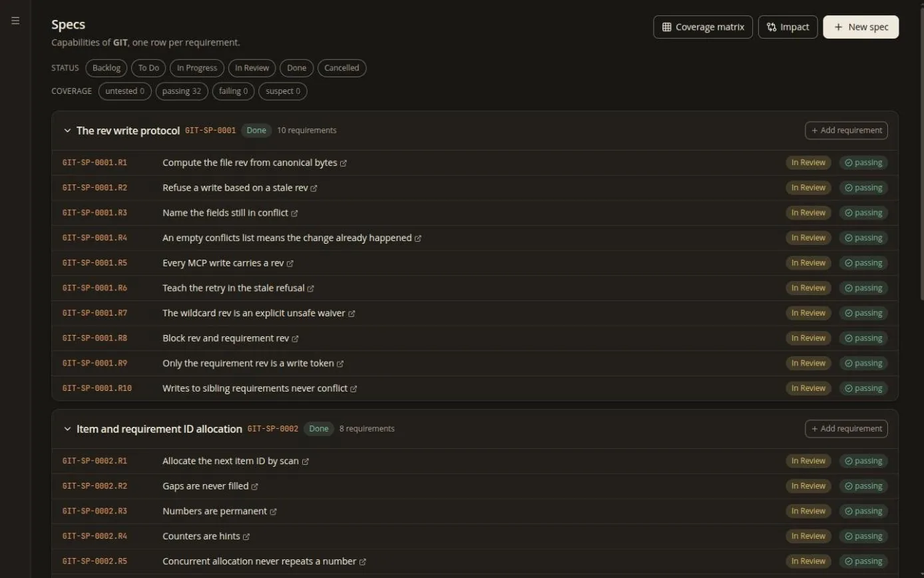Collapse 'Item and requirement ID allocation' spec
This screenshot has height=578, width=924.
pos(67,429)
